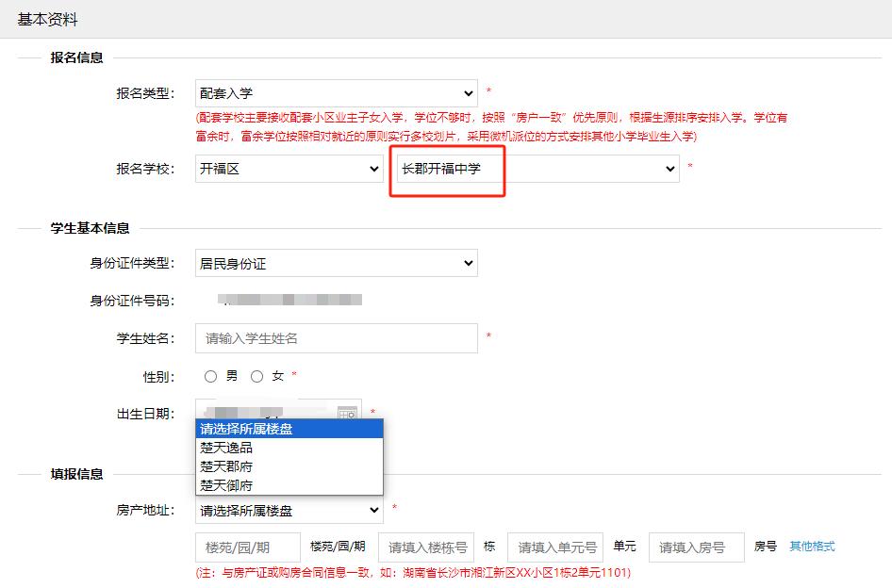Click the student name input field
892x588 pixels.
(336, 338)
